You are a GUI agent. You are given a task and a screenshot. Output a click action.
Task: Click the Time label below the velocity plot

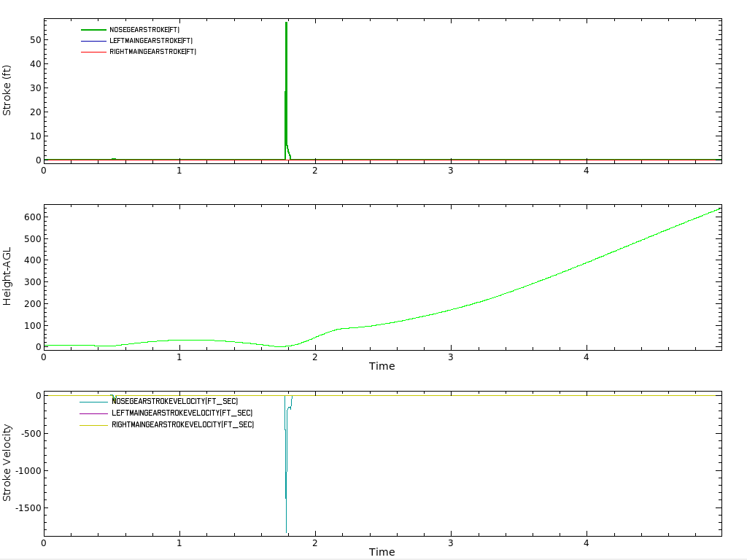click(382, 552)
